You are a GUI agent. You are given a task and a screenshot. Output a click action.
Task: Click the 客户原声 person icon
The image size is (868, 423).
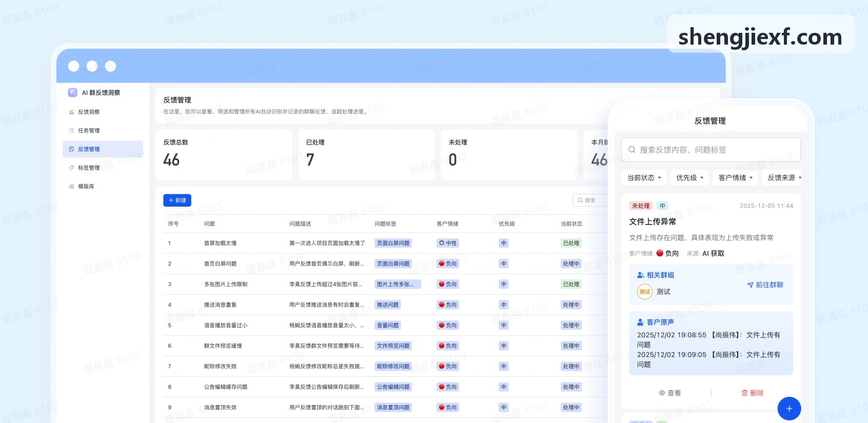641,323
